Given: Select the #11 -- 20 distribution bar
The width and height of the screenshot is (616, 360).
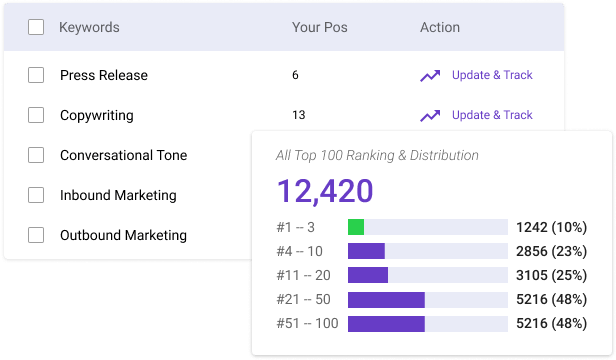Looking at the screenshot, I should pos(428,275).
